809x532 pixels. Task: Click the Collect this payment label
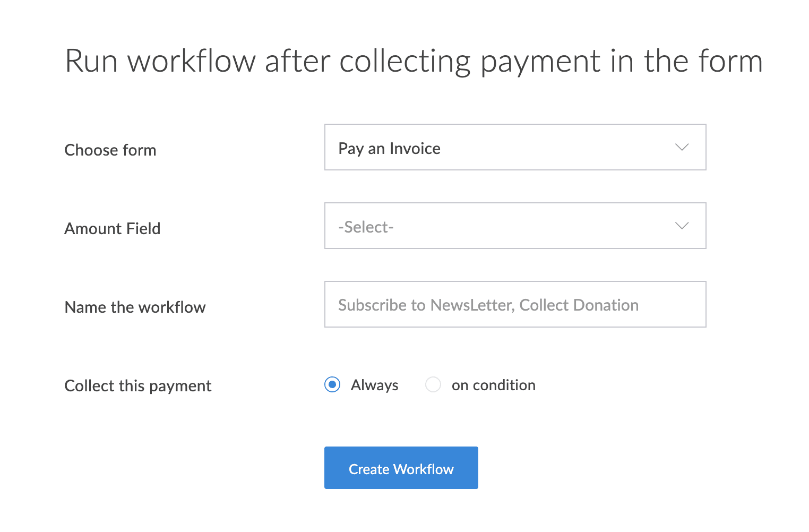(x=138, y=386)
